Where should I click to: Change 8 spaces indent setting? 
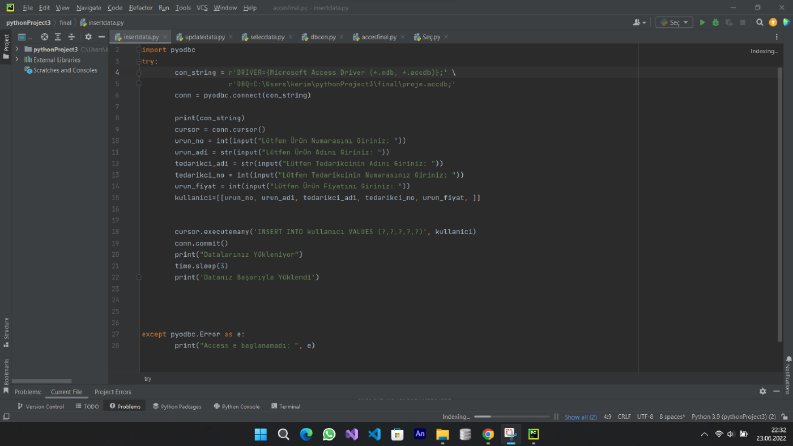672,417
